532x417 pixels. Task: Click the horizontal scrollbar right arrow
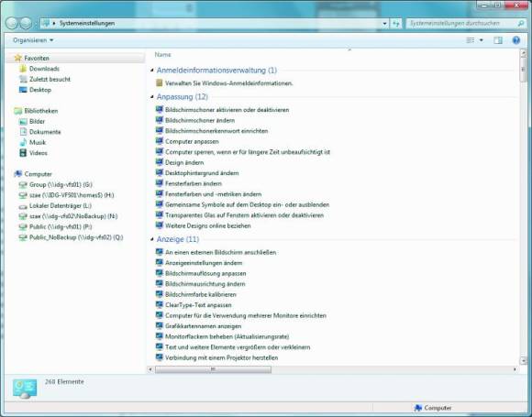tap(515, 369)
